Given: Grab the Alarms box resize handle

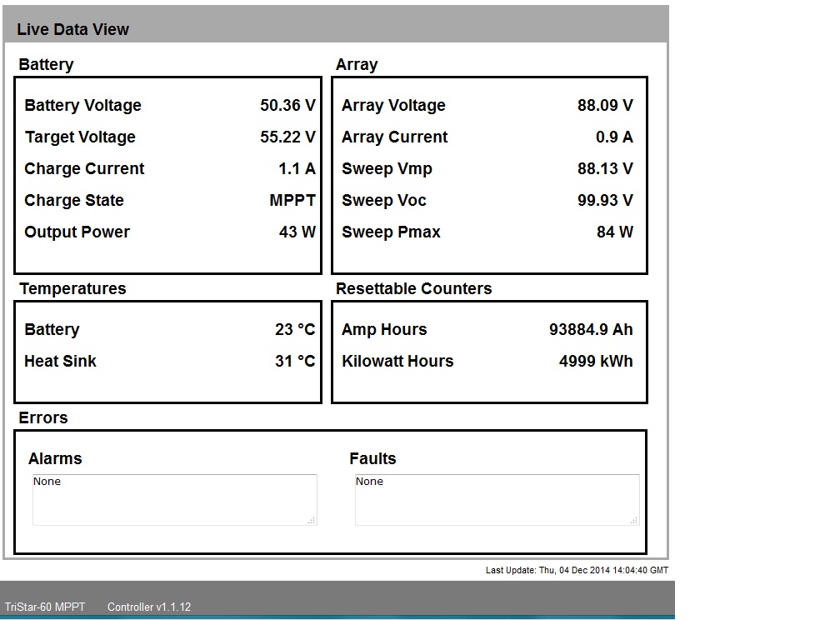Looking at the screenshot, I should coord(312,520).
